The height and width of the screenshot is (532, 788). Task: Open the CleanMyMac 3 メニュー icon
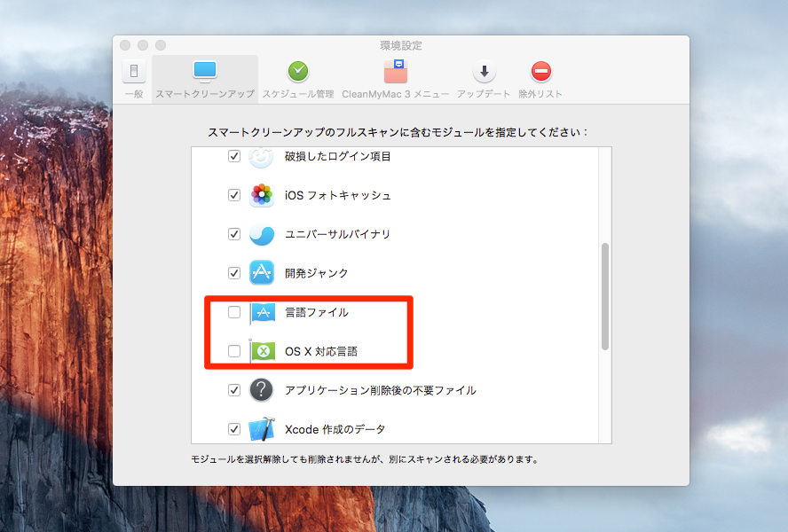pos(396,71)
